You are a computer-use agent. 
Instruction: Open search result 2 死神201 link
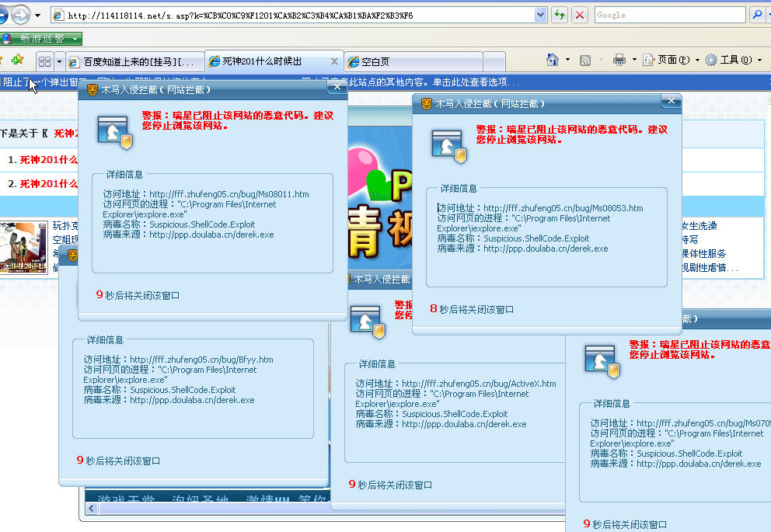48,184
